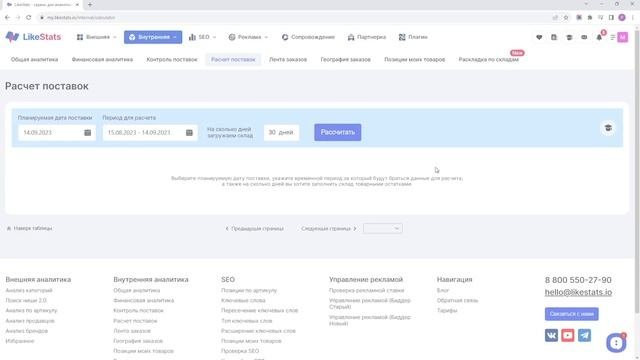
Task: Open footer link Топ ключевых слов
Action: [x=247, y=321]
